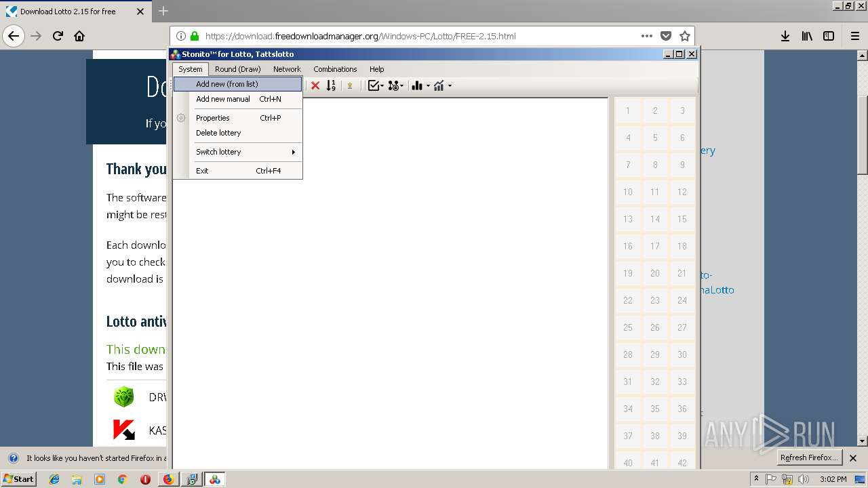Open the Windows Start menu
The width and height of the screenshot is (868, 488).
(x=19, y=479)
